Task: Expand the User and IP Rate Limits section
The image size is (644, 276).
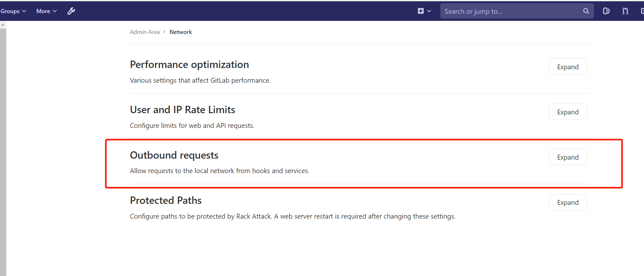Action: (568, 112)
